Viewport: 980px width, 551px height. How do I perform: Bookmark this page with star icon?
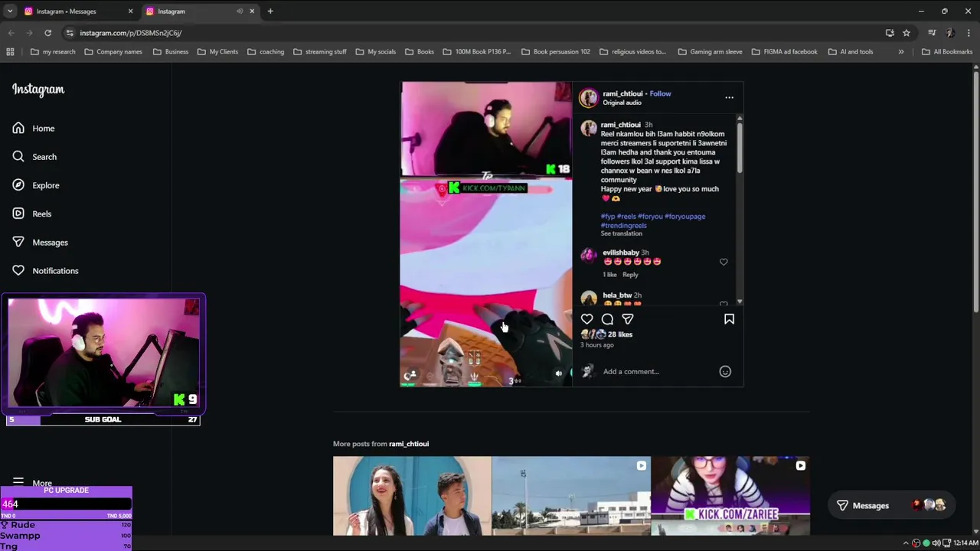pos(906,33)
